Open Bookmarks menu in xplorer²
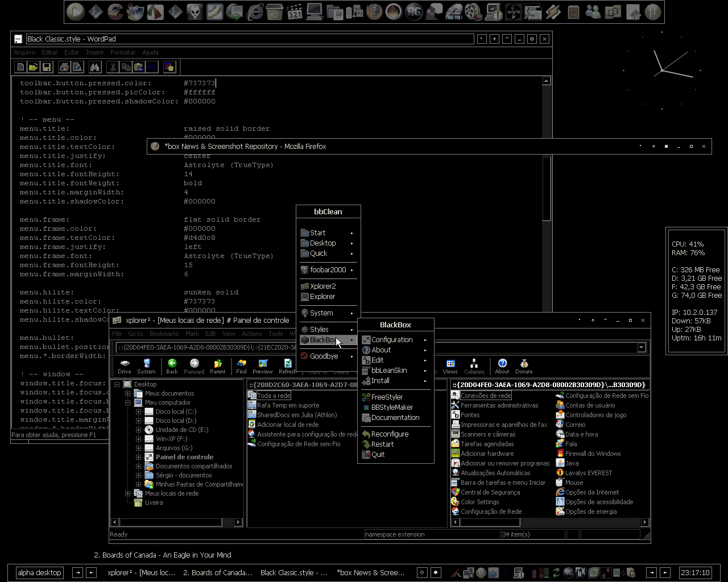Screen dimensions: 728x582 tap(164, 334)
